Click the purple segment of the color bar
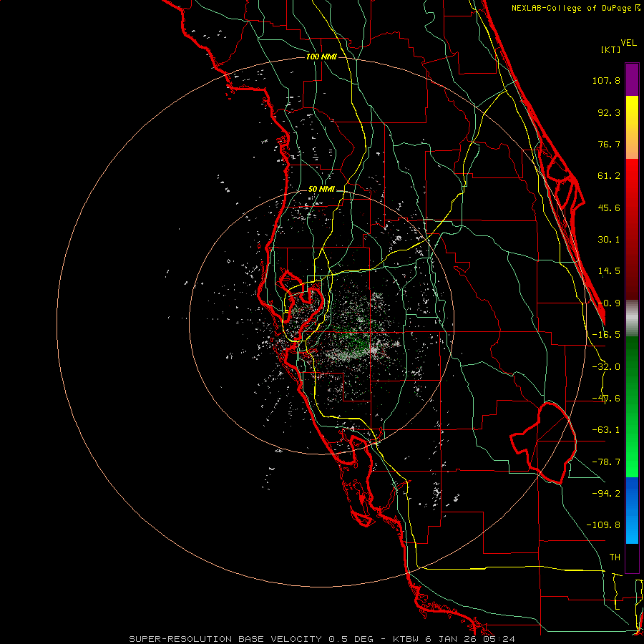Image resolution: width=644 pixels, height=644 pixels. click(x=632, y=79)
